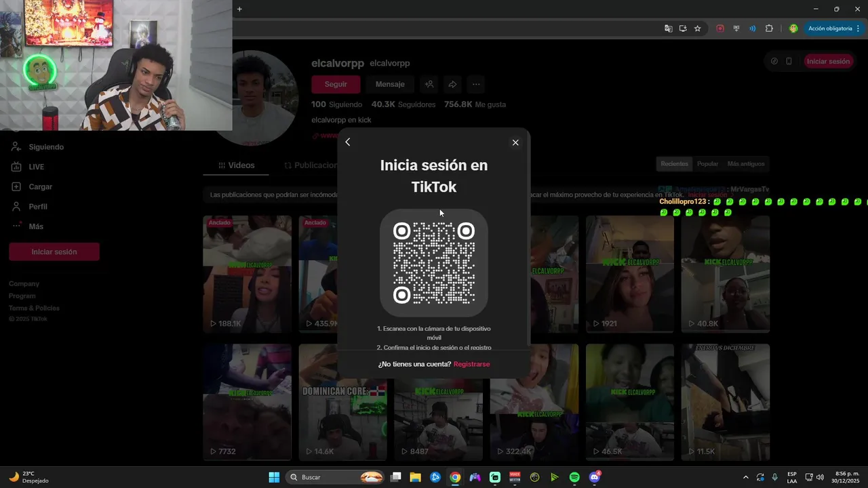868x488 pixels.
Task: Click the 756.8K Me gusta count
Action: click(475, 104)
